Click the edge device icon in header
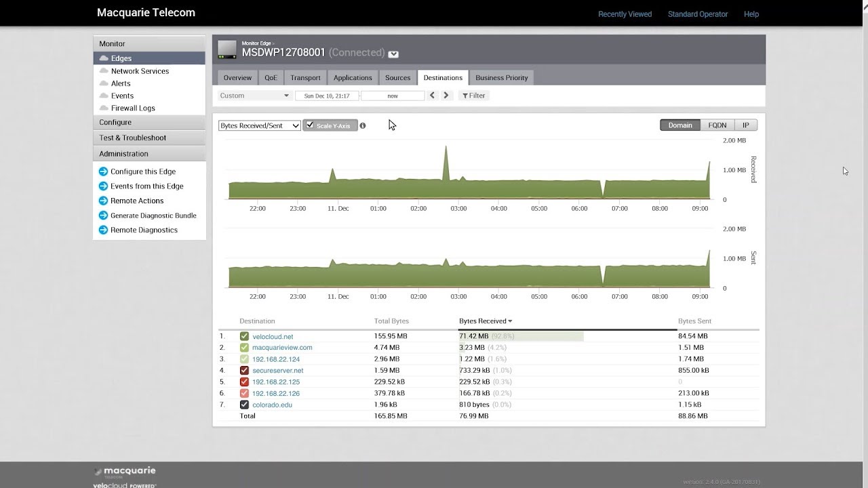 (227, 49)
